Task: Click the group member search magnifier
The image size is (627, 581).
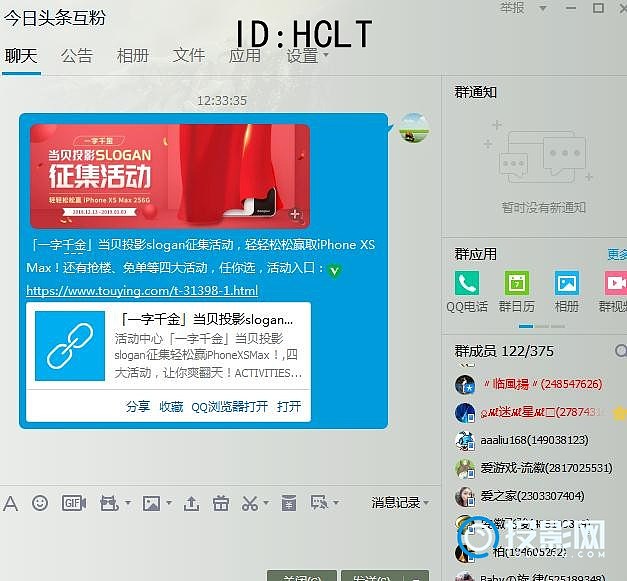Action: [621, 351]
